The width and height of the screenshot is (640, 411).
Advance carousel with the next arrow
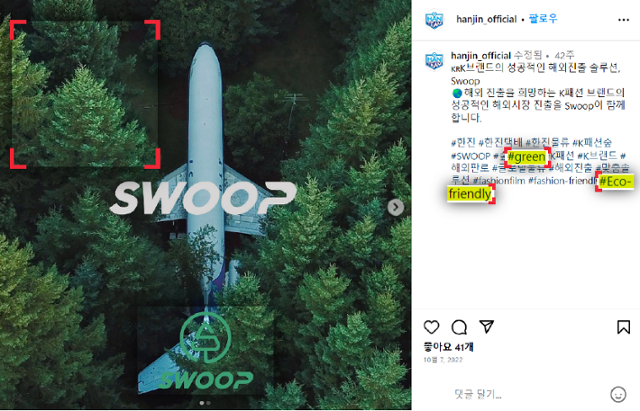tap(395, 207)
